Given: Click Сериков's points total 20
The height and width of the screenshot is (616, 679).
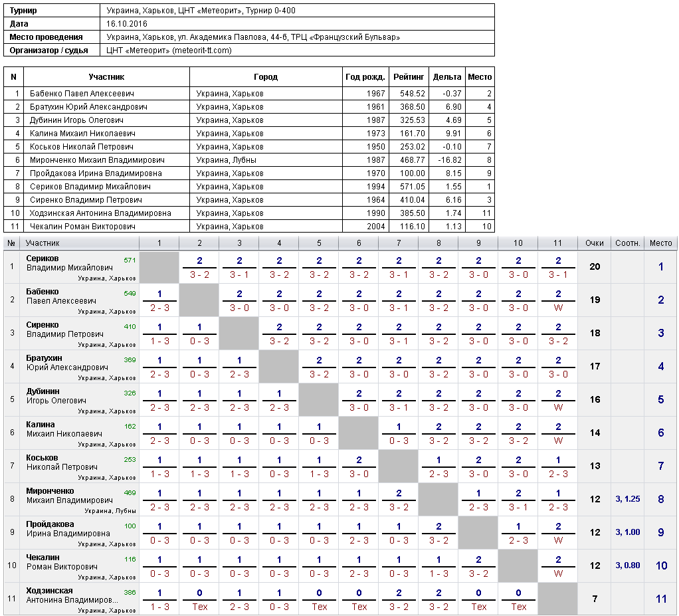Looking at the screenshot, I should pos(595,267).
